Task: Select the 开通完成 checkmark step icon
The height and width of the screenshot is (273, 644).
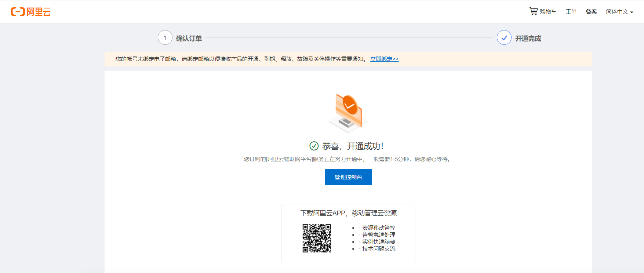Action: (504, 37)
